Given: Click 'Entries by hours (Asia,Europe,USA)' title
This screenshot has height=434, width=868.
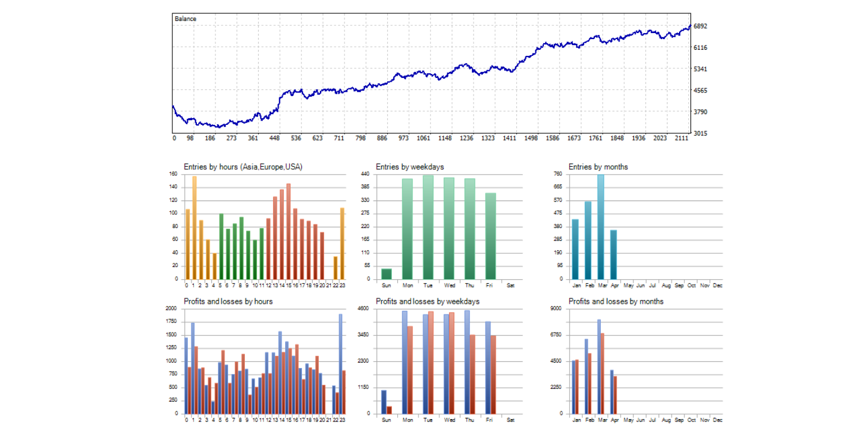Looking at the screenshot, I should click(243, 167).
